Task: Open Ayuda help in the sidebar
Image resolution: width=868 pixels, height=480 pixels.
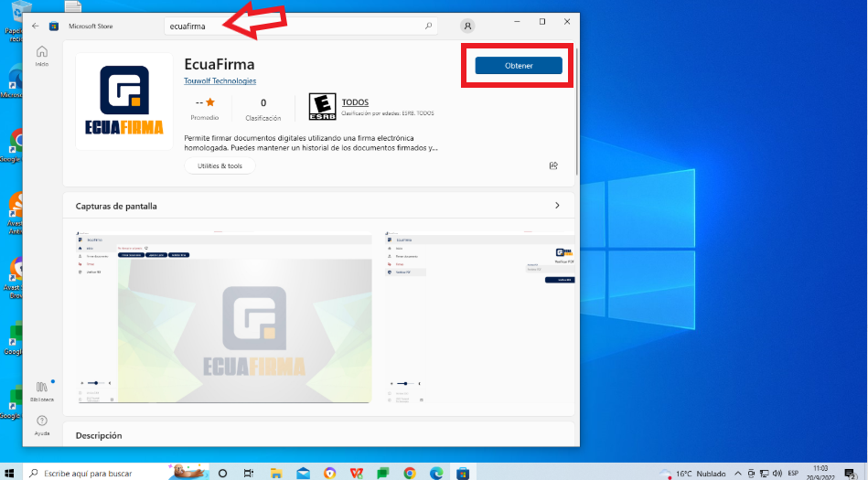Action: [41, 425]
